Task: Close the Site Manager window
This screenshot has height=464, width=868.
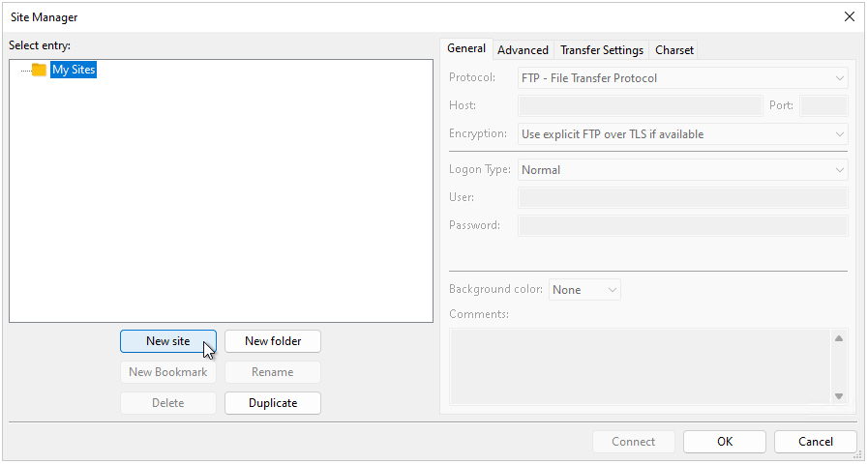Action: click(850, 17)
